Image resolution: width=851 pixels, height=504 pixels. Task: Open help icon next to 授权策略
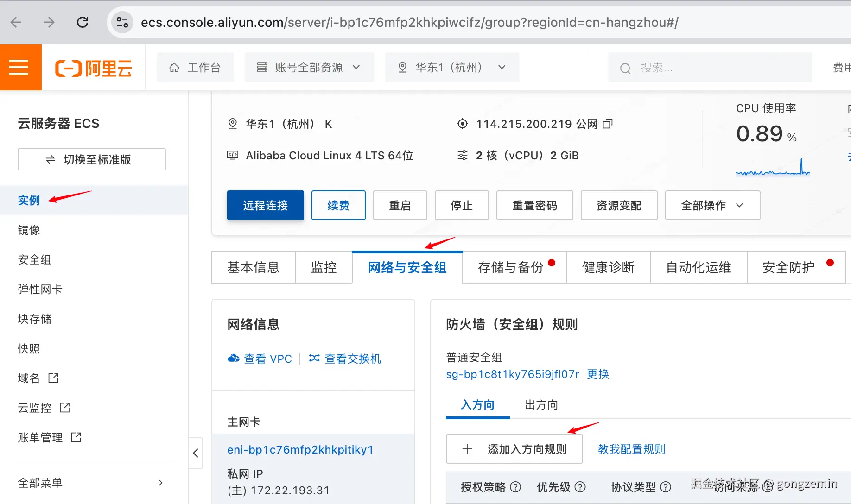click(515, 487)
